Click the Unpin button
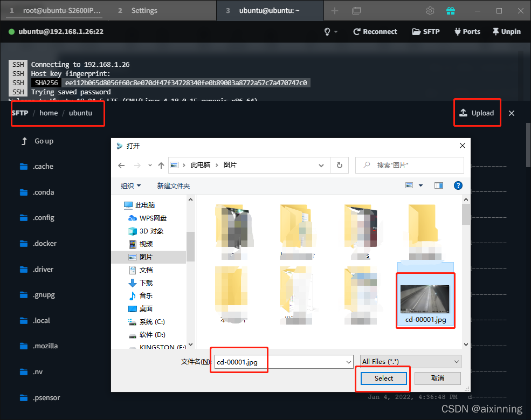The image size is (531, 420). [507, 31]
